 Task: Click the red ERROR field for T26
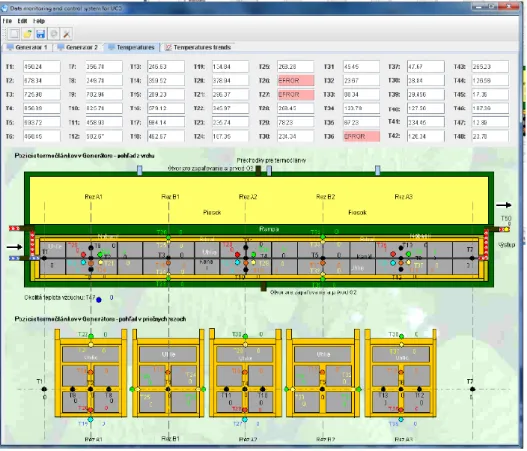click(296, 81)
